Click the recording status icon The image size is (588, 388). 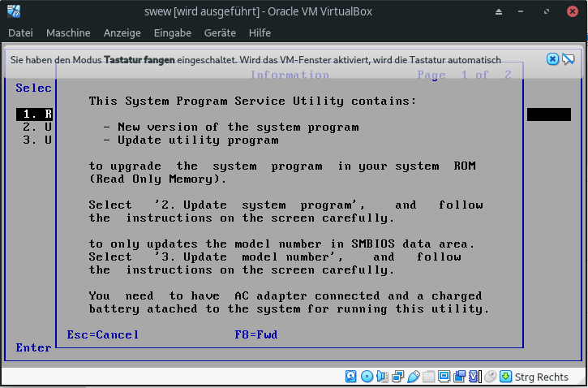[459, 377]
